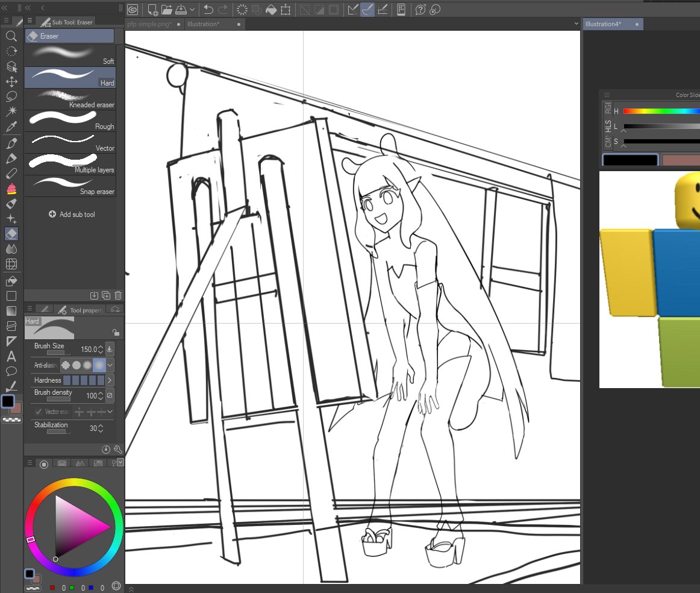Delete the selected sub tool
The image size is (700, 593).
click(118, 295)
